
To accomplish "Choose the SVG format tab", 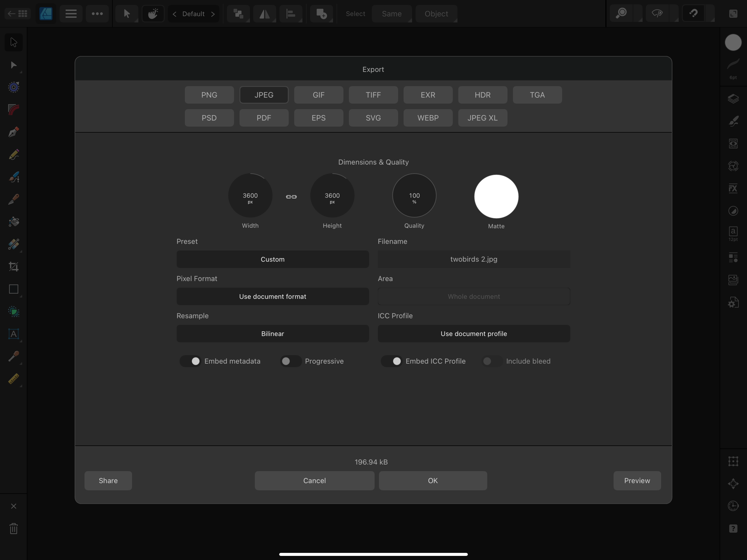I will tap(373, 118).
